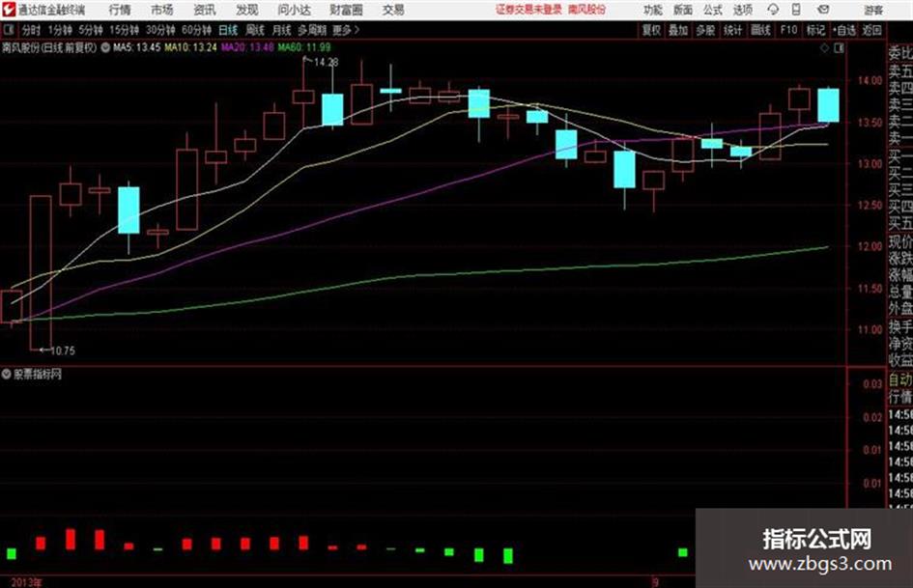Screen dimensions: 913x588
Task: Open the indicator settings icon beside 股票指标网
Action: [7, 374]
